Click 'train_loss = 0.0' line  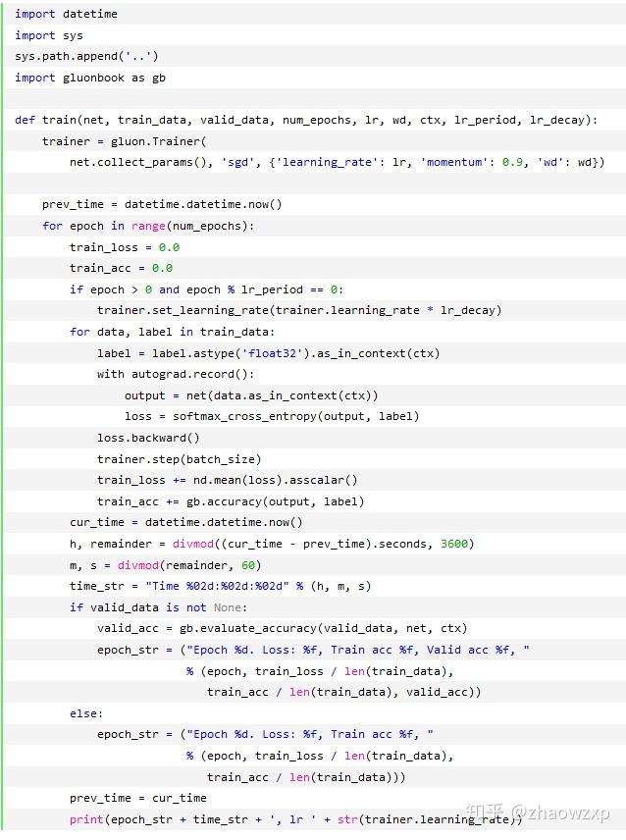click(x=125, y=247)
